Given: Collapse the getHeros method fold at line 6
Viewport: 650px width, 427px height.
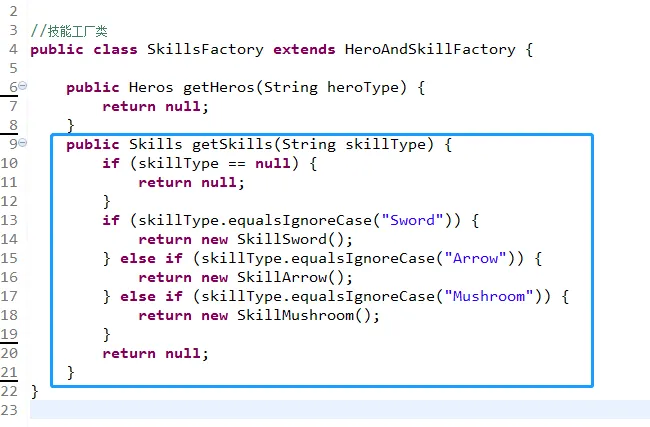Looking at the screenshot, I should click(23, 86).
